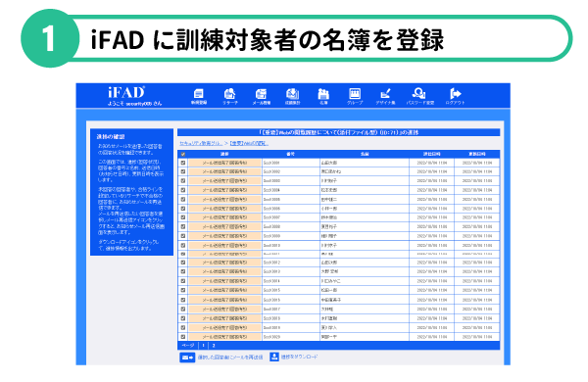Go to page 1 of the list

[x=203, y=346]
